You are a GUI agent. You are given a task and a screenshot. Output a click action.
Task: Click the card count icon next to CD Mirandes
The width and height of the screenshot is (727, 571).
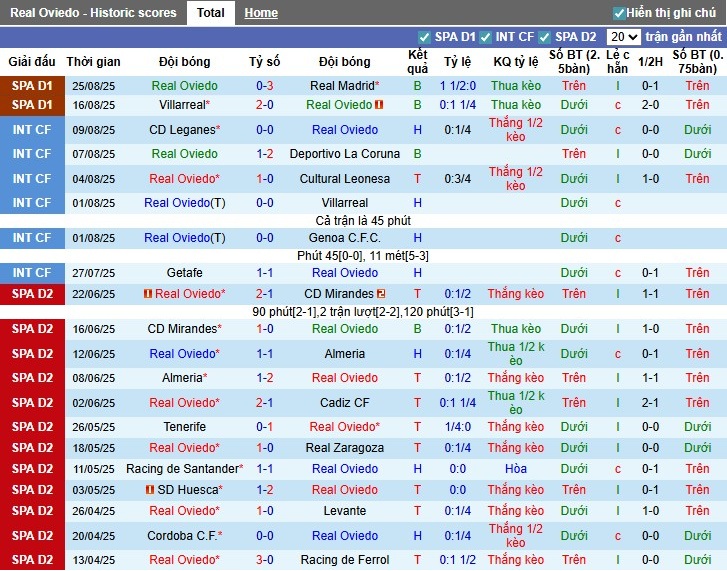381,294
